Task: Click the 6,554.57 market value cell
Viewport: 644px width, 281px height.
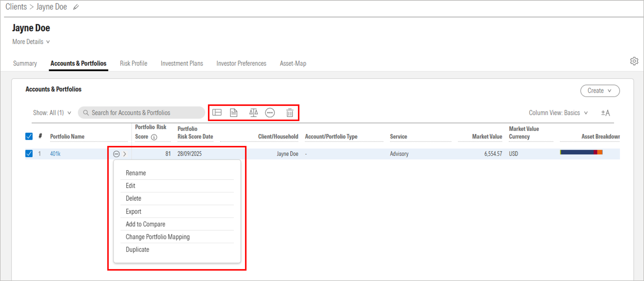Action: pos(493,154)
